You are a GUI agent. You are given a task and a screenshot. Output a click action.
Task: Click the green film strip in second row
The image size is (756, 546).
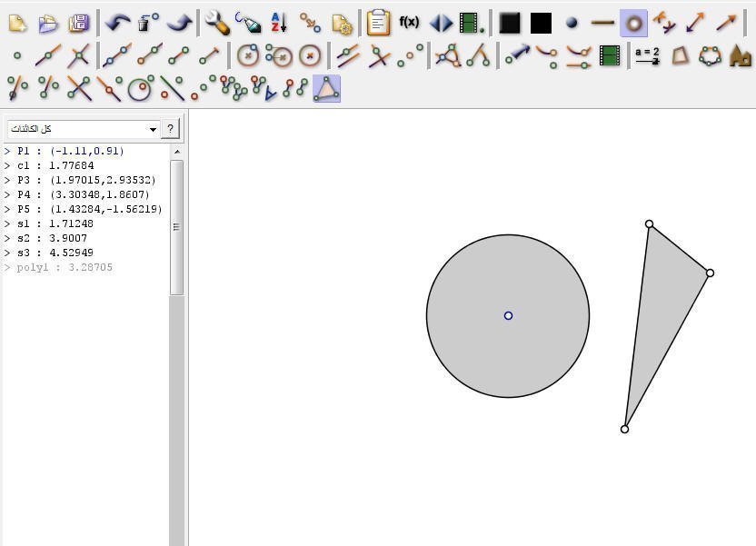point(610,56)
